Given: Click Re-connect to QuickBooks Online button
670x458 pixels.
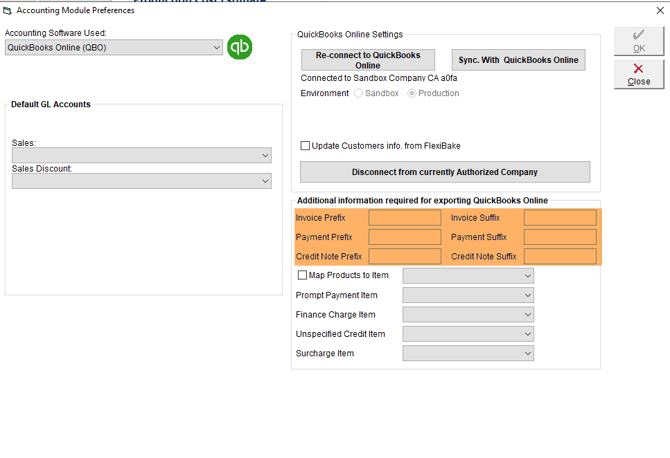Looking at the screenshot, I should coord(368,60).
